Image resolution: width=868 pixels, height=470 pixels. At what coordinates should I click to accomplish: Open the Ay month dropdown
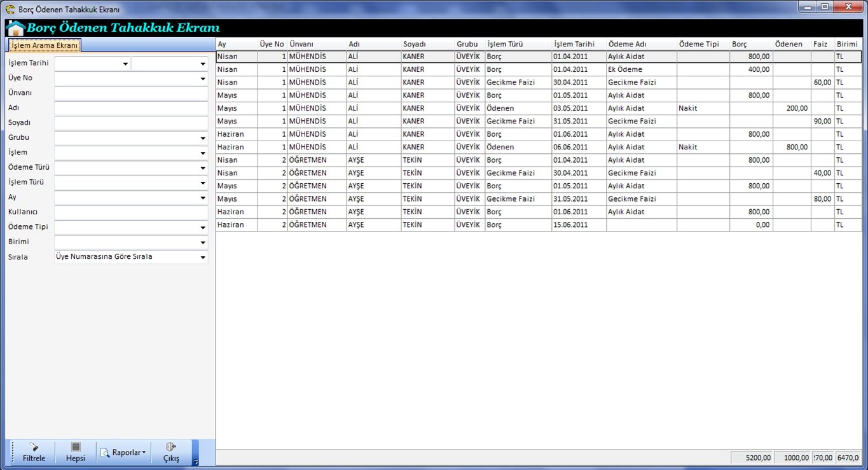203,198
